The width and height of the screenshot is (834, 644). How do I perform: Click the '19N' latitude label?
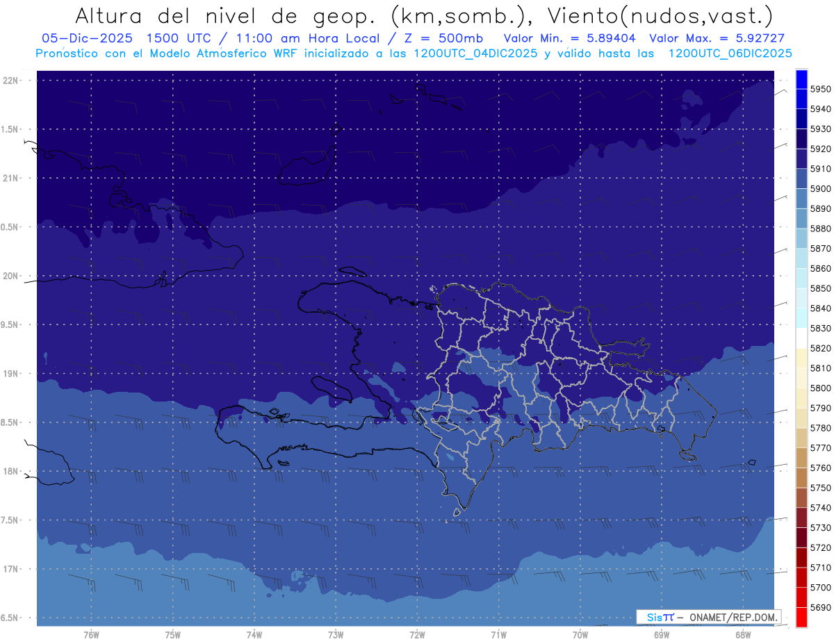(x=10, y=374)
